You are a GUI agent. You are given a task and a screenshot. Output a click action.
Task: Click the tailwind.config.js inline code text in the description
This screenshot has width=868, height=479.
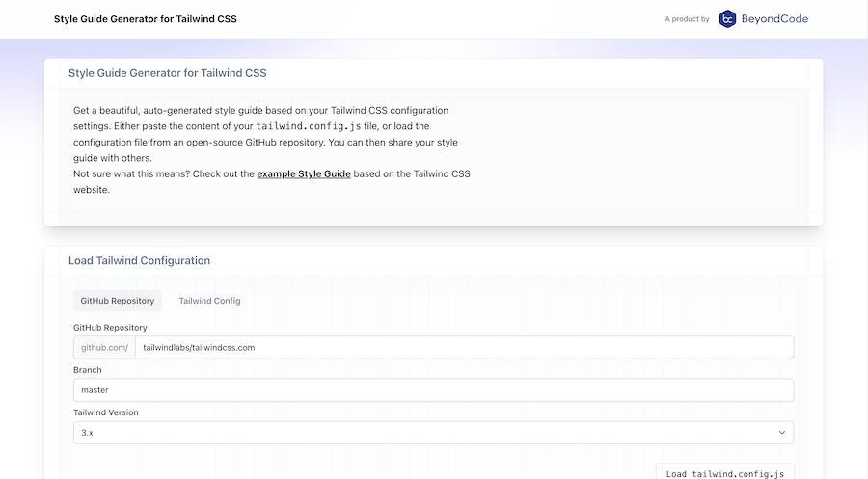[x=309, y=126]
